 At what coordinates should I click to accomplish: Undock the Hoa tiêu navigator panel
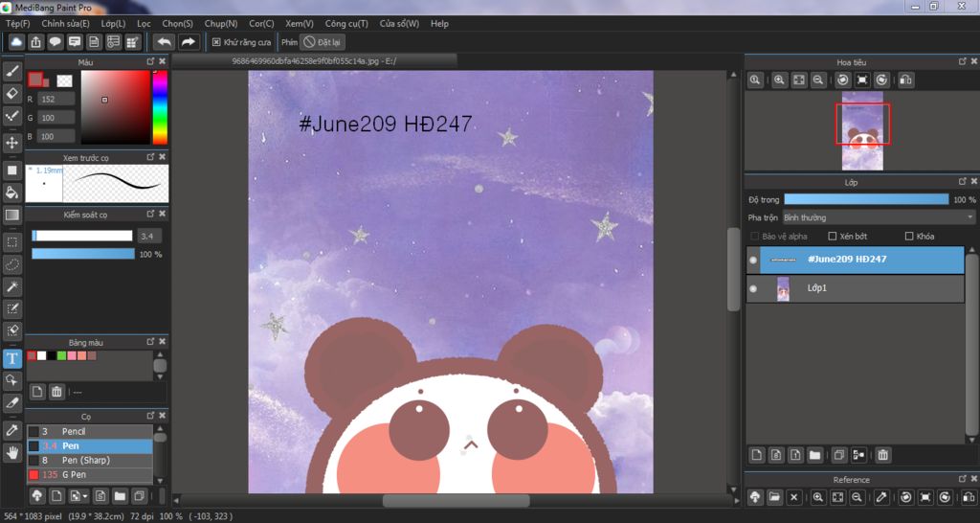[x=963, y=61]
